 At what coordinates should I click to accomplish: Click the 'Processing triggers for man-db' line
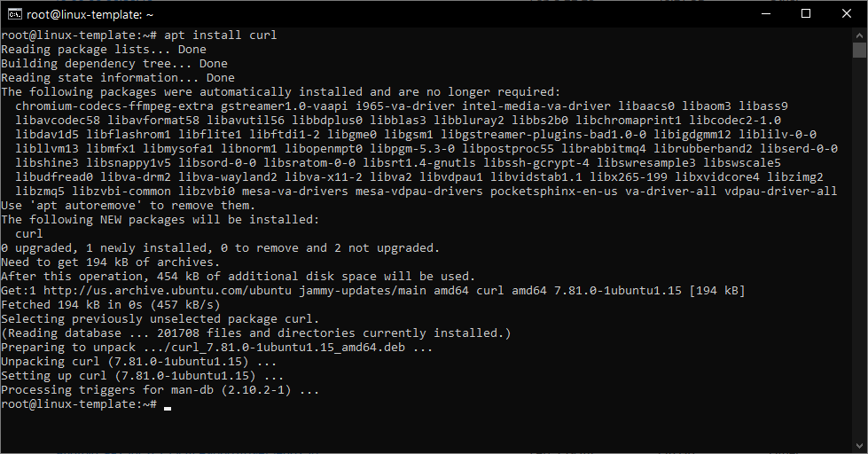(160, 390)
